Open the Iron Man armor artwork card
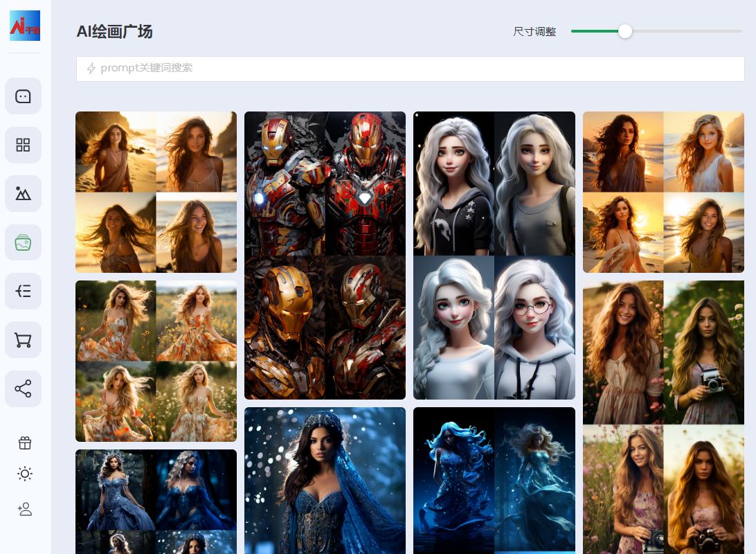This screenshot has height=554, width=756. coord(325,256)
